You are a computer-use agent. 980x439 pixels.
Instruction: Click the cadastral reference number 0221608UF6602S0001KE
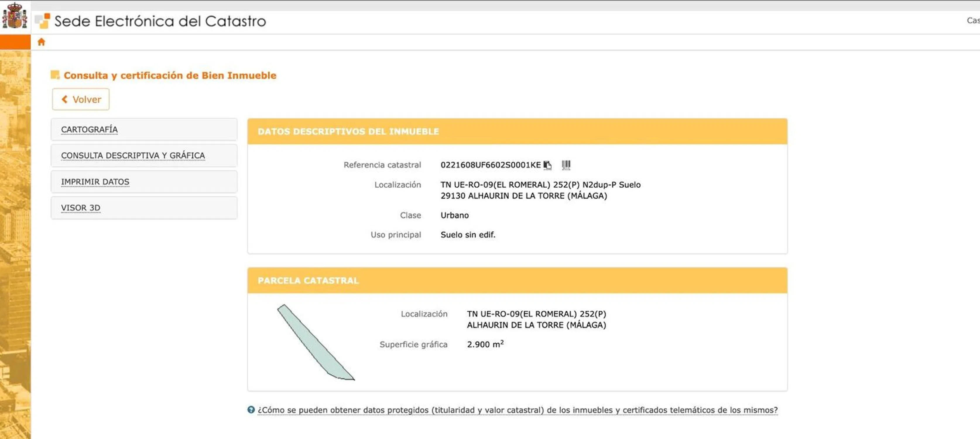490,165
